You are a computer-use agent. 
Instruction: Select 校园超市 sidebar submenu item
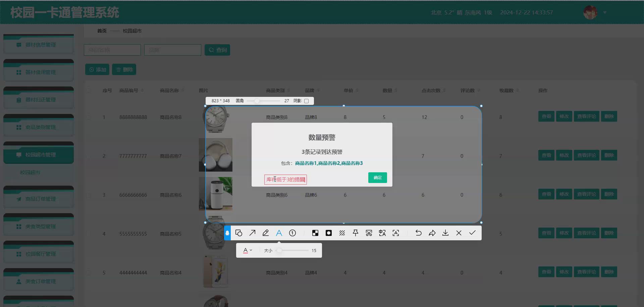tap(30, 172)
